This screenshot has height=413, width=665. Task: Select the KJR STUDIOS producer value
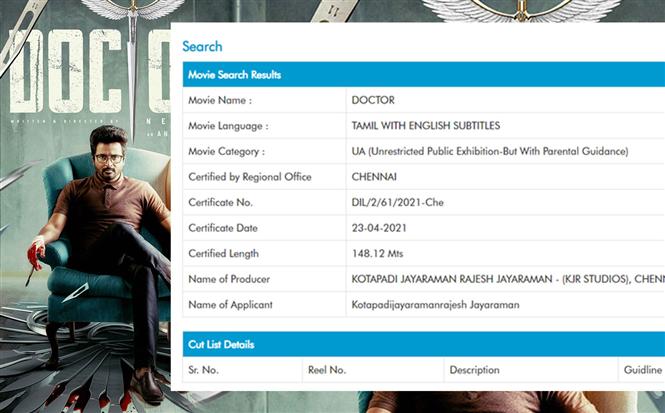(x=508, y=279)
